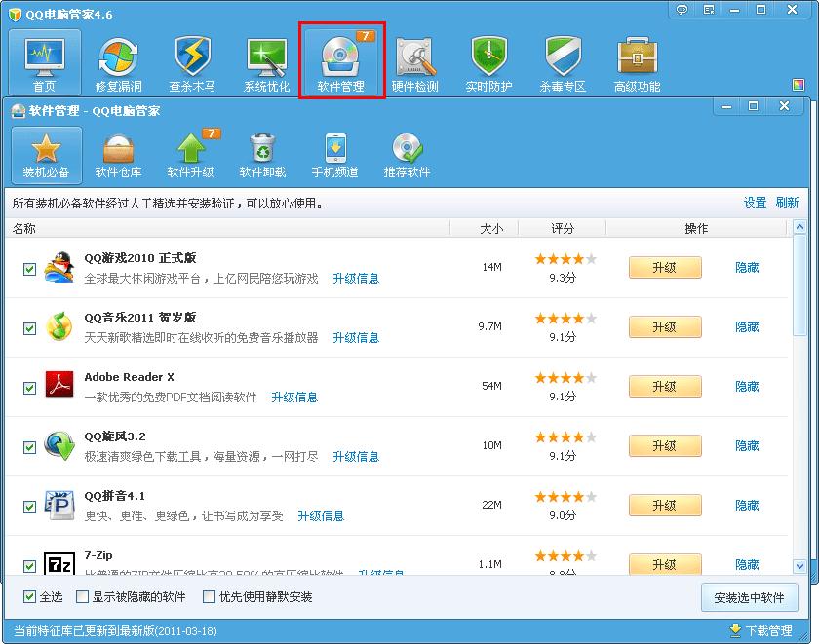Click 升级 button for Adobe Reader X
The width and height of the screenshot is (819, 644).
[x=665, y=386]
